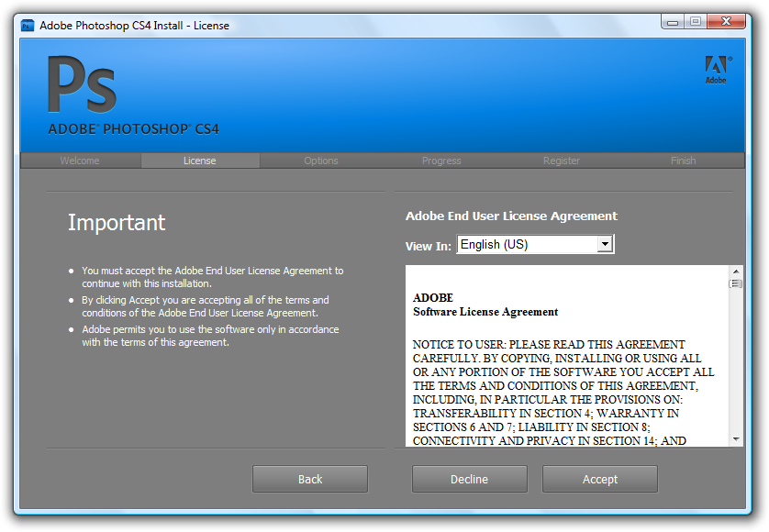The height and width of the screenshot is (532, 769).
Task: Click the "NOTICE TO USER" paragraph
Action: point(563,393)
